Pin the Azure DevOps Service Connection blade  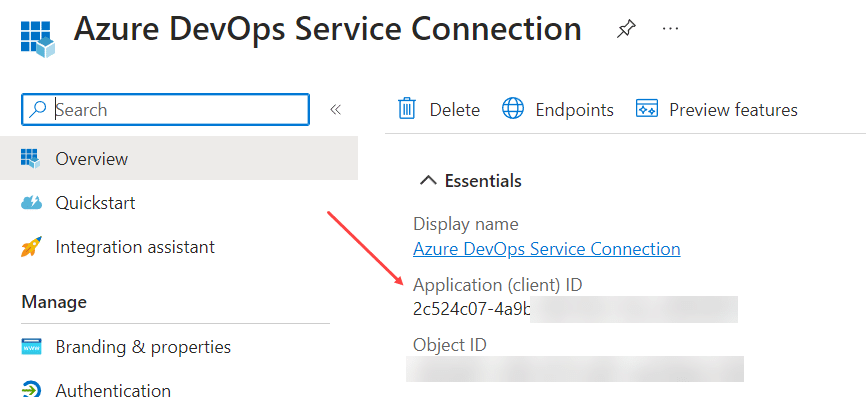tap(626, 28)
